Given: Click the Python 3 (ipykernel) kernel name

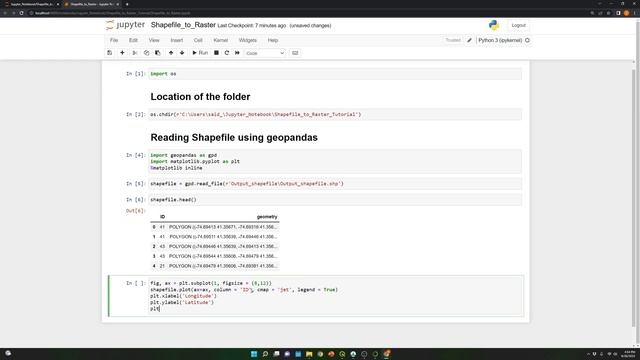Looking at the screenshot, I should click(x=500, y=40).
